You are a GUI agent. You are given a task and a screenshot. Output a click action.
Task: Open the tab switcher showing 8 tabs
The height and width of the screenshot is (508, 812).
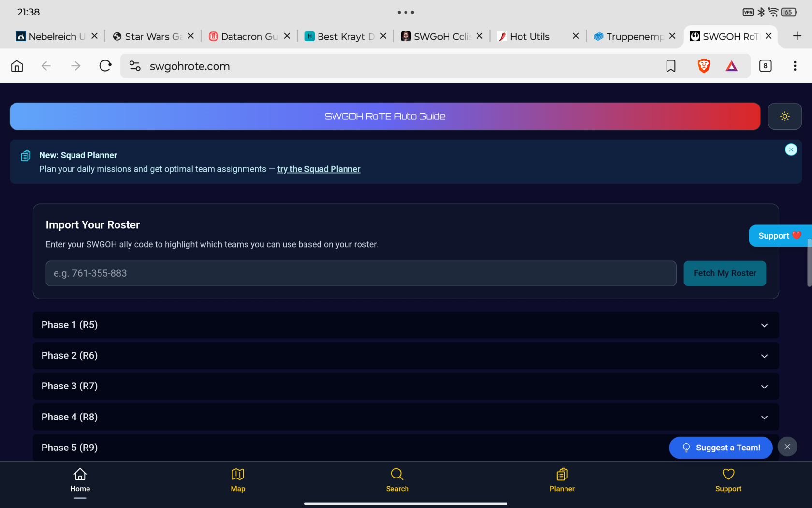click(765, 66)
